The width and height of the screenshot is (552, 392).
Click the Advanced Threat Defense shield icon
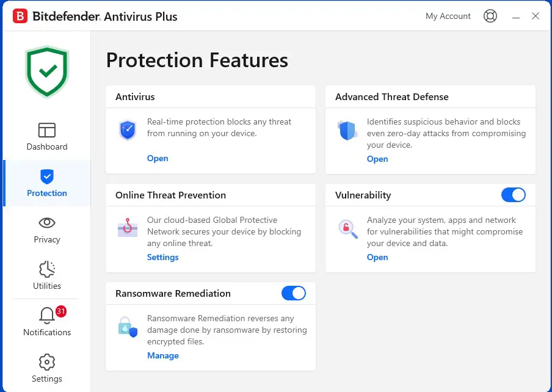347,129
